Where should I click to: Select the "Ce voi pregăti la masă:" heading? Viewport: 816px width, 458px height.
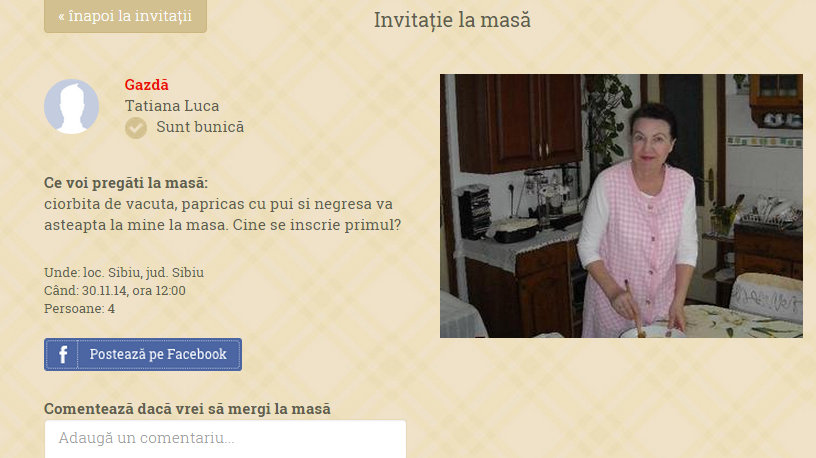(126, 183)
